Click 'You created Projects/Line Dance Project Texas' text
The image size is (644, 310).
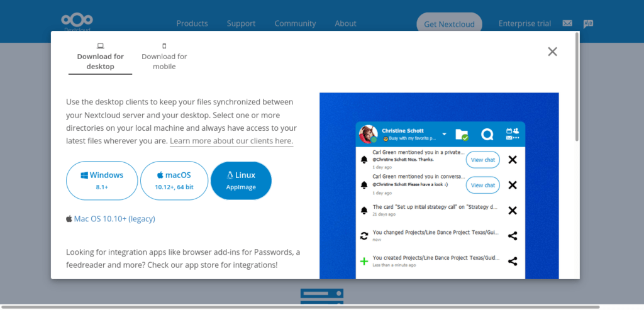436,258
